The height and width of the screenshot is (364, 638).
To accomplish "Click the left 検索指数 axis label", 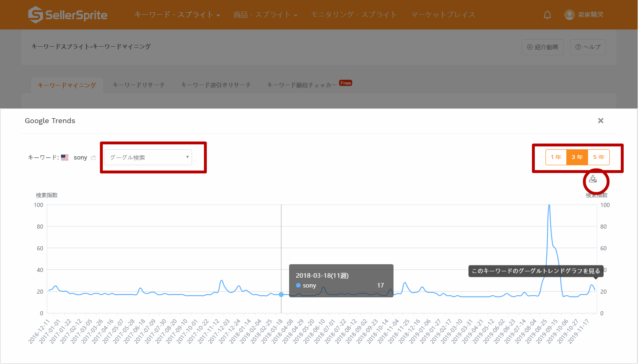I will pos(47,195).
